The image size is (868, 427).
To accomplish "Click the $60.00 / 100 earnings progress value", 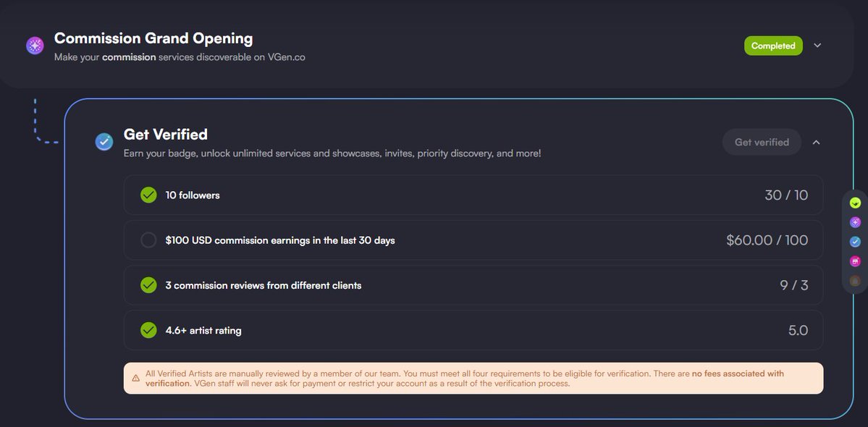I will pos(767,240).
